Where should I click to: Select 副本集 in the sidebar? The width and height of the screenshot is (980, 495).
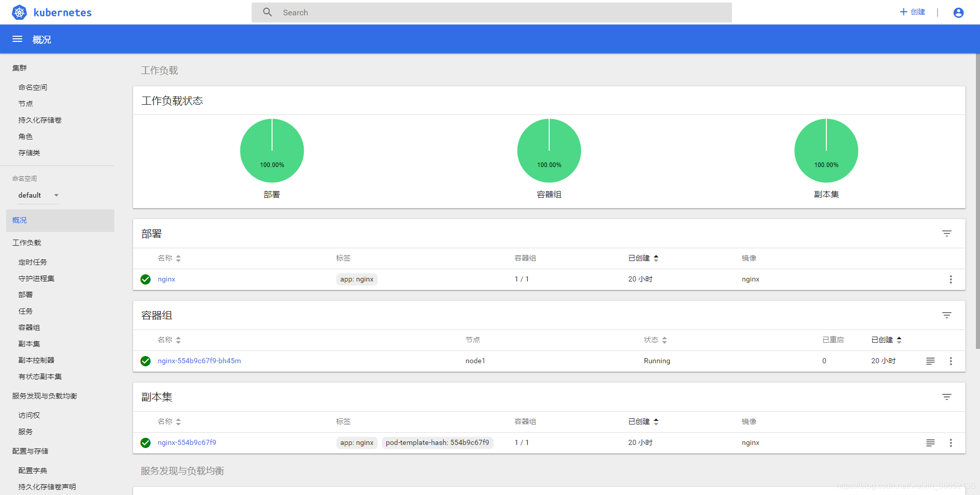coord(29,344)
